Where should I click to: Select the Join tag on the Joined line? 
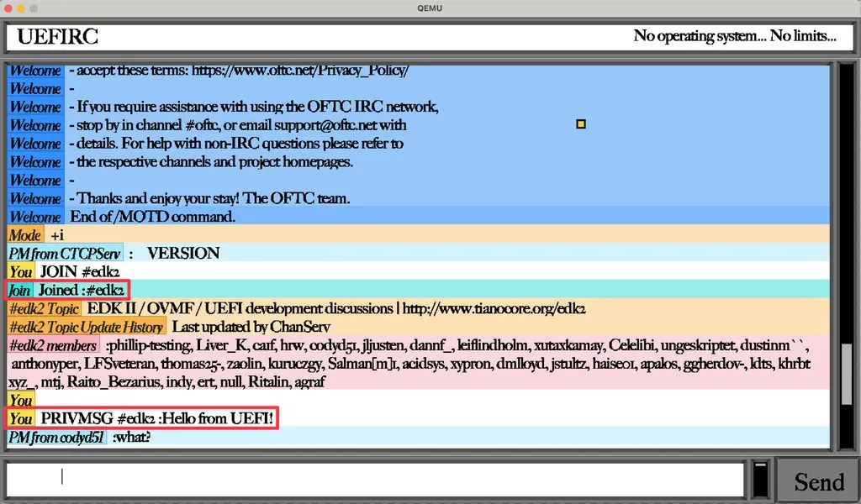[x=19, y=290]
